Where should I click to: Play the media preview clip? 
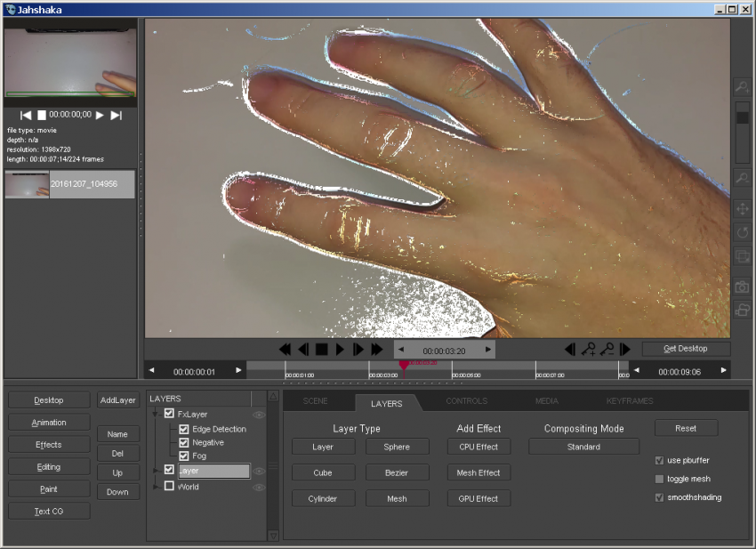click(x=100, y=115)
